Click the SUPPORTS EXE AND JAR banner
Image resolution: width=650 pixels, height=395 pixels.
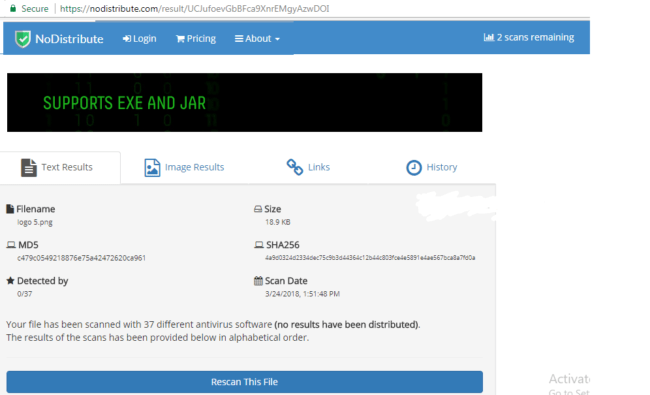(245, 102)
